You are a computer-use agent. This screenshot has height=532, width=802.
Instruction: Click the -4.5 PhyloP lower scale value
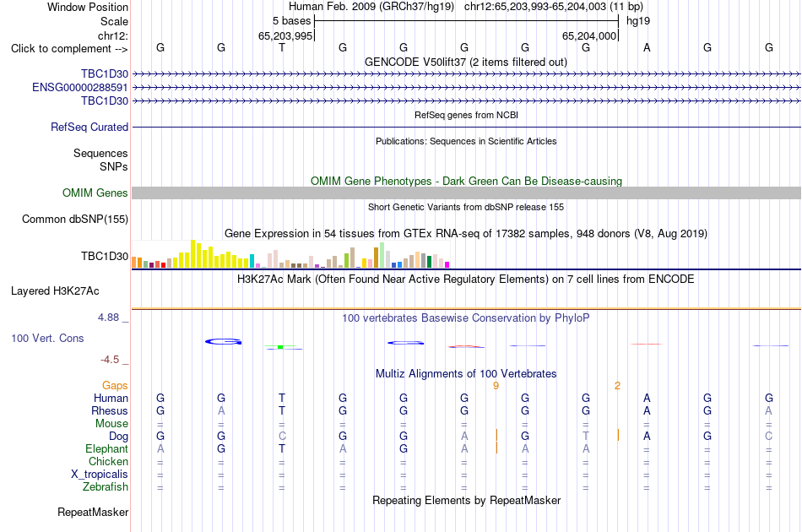point(110,360)
